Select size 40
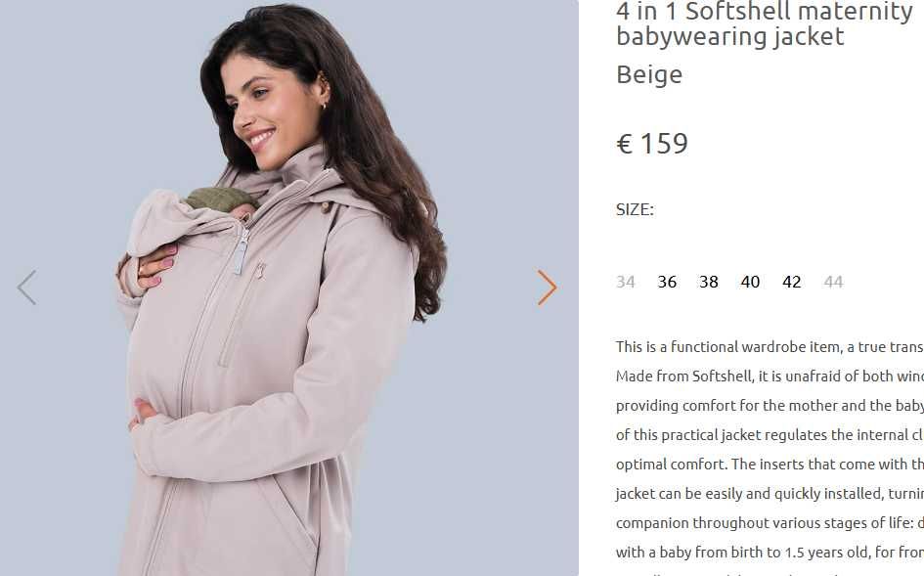This screenshot has width=924, height=576. coord(750,282)
